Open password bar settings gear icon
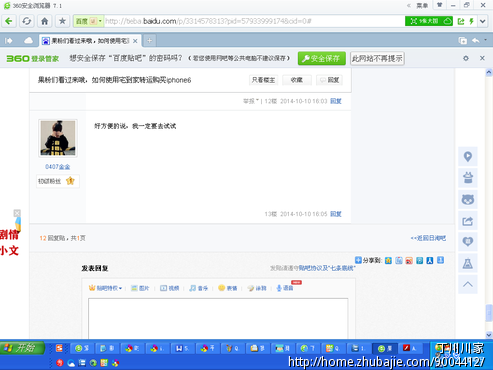 coord(466,58)
